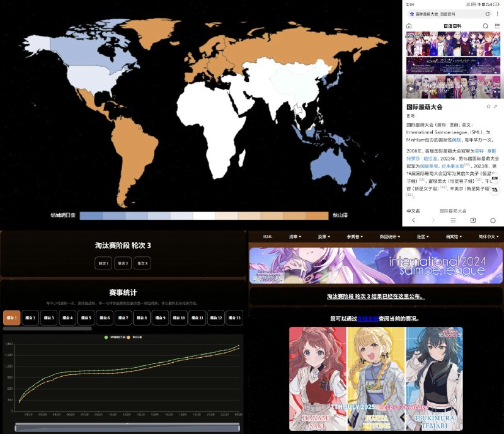Tap the floating TA text-size button
Image resolution: width=504 pixels, height=434 pixels.
[x=495, y=190]
